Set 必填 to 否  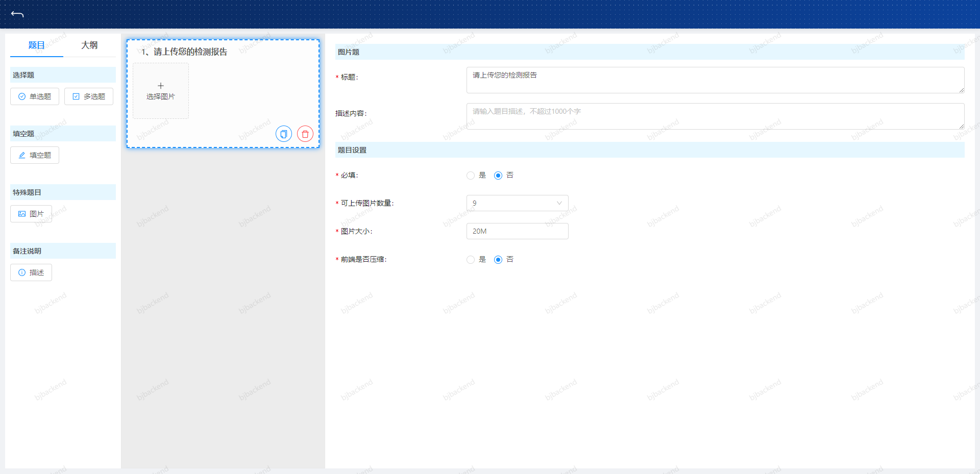(x=498, y=176)
